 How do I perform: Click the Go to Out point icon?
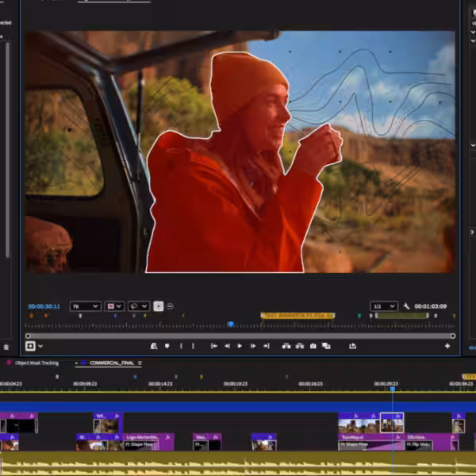(267, 346)
